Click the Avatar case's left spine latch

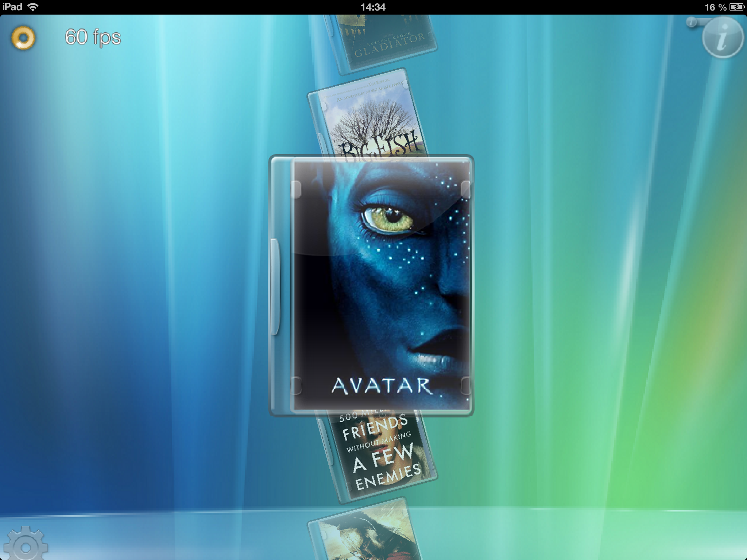275,286
